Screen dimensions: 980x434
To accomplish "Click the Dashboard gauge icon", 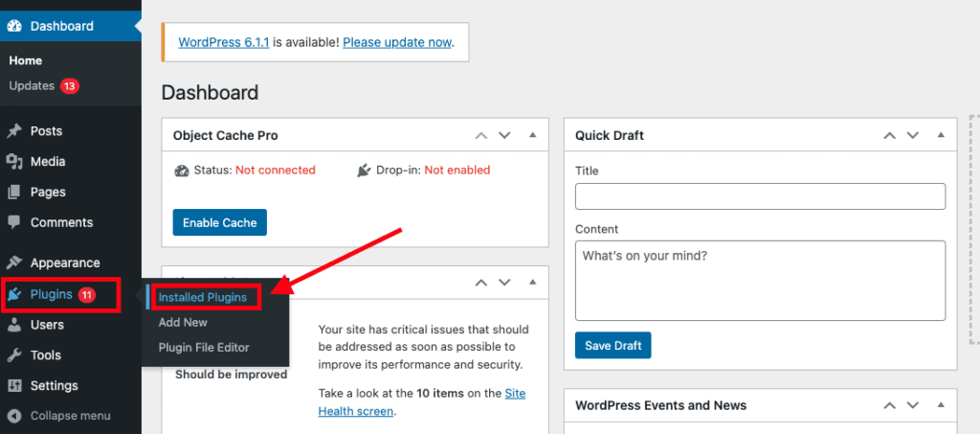I will (x=14, y=26).
